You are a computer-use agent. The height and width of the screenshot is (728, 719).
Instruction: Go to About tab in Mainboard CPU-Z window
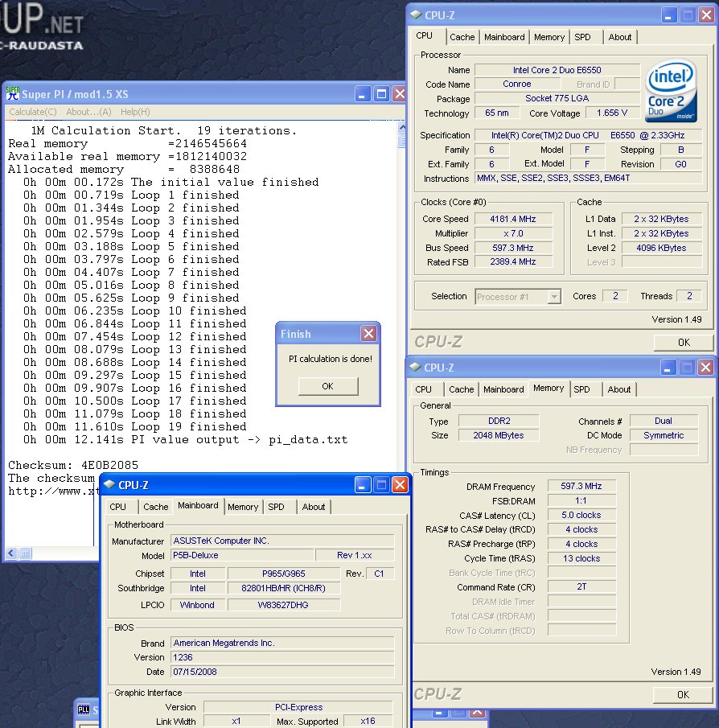click(314, 507)
